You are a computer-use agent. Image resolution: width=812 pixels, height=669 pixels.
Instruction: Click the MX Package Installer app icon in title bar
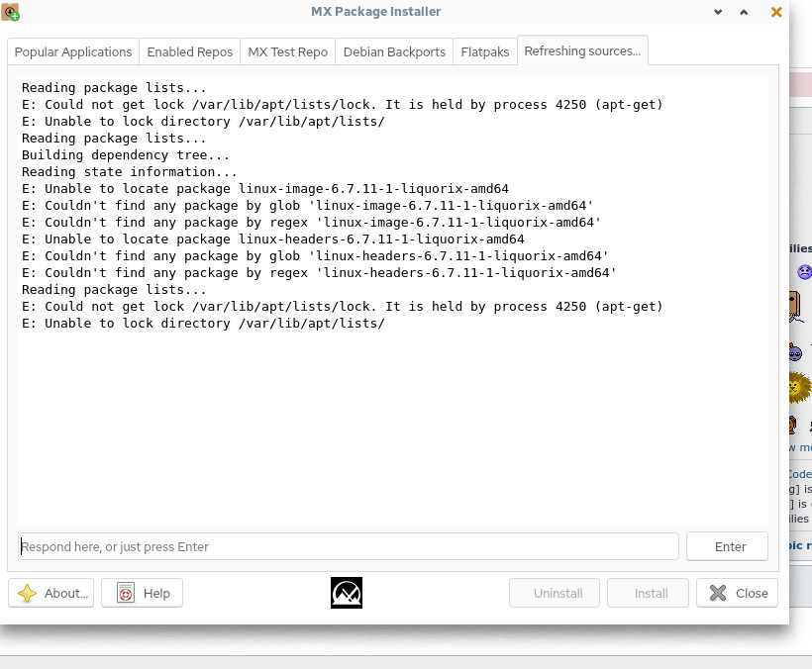pos(10,12)
